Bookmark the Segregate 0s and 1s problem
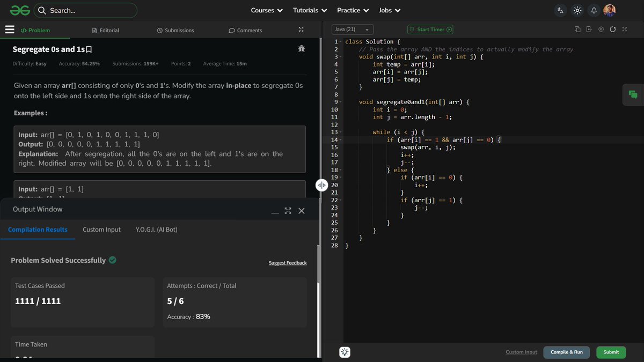Screen dimensions: 644x362 pyautogui.click(x=90, y=49)
